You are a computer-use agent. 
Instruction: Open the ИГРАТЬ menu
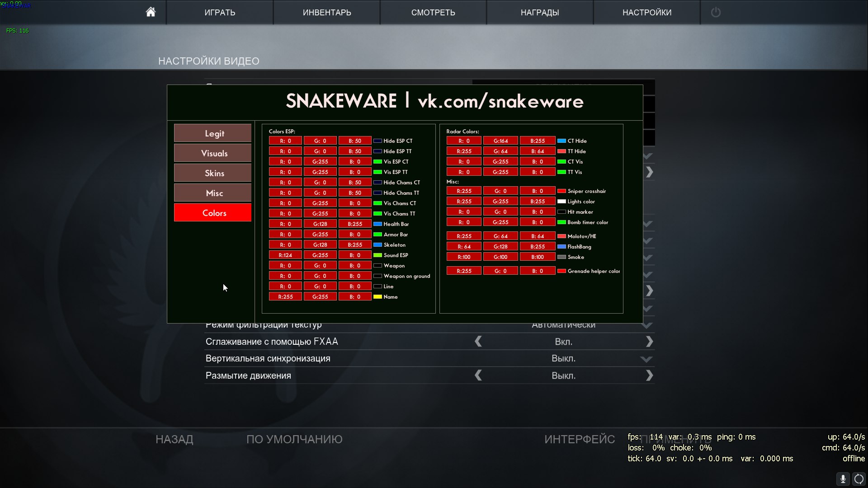pyautogui.click(x=220, y=12)
